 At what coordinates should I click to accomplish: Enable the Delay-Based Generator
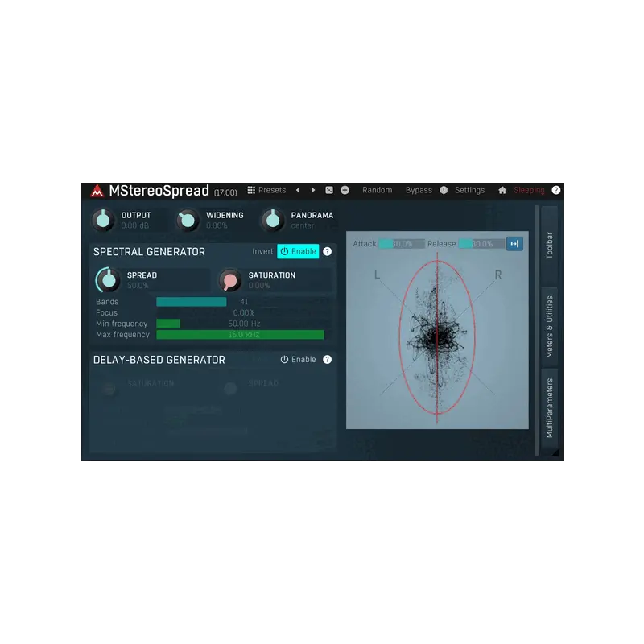click(x=298, y=360)
